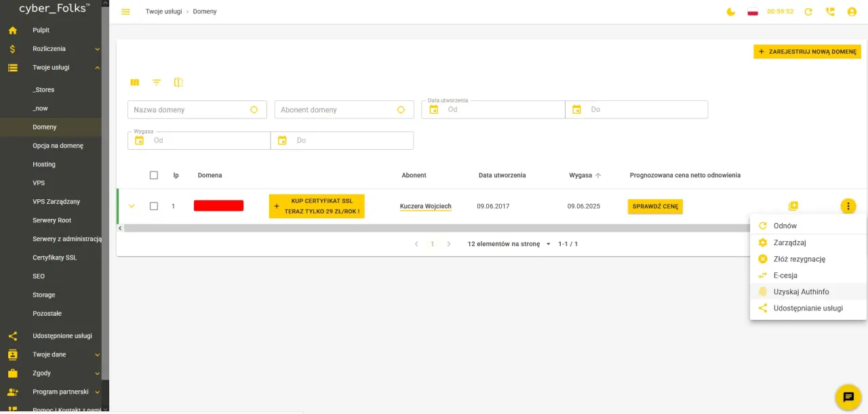Open contact options via the phone icon
The width and height of the screenshot is (868, 414).
[x=830, y=12]
